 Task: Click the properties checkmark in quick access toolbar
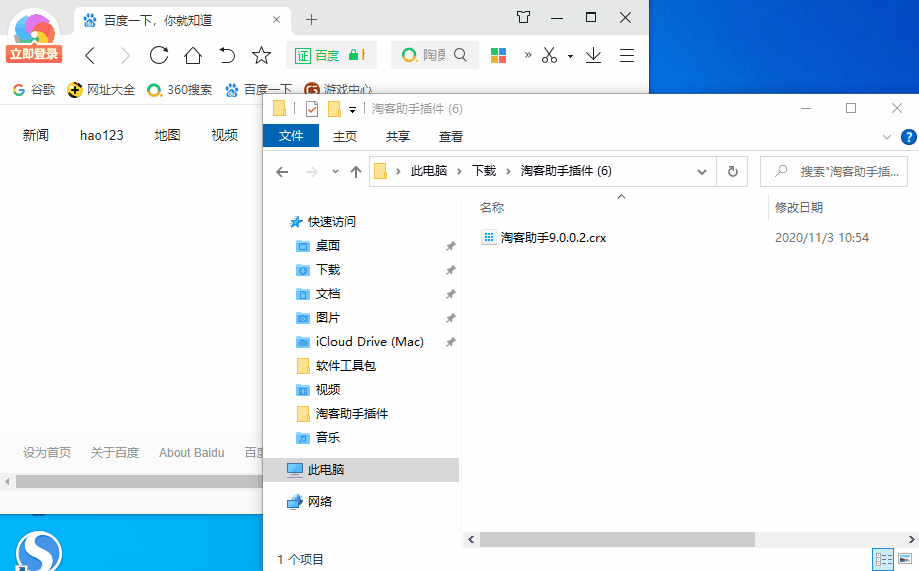click(312, 109)
